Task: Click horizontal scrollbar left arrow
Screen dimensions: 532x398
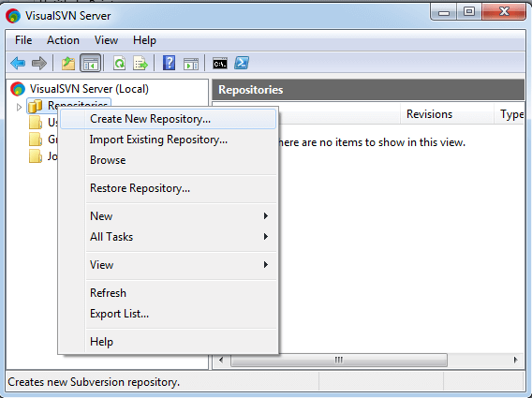Action: coord(221,360)
